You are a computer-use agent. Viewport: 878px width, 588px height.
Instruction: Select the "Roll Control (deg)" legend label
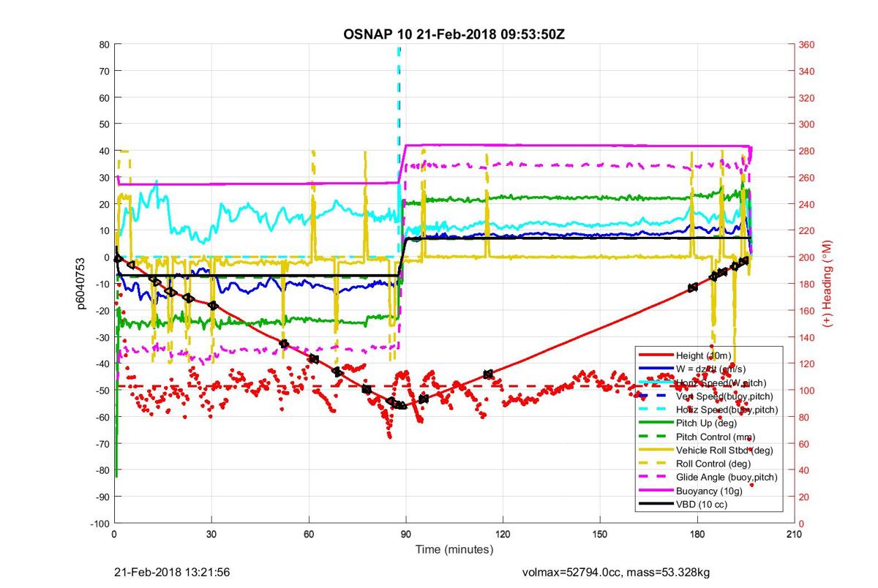(713, 464)
